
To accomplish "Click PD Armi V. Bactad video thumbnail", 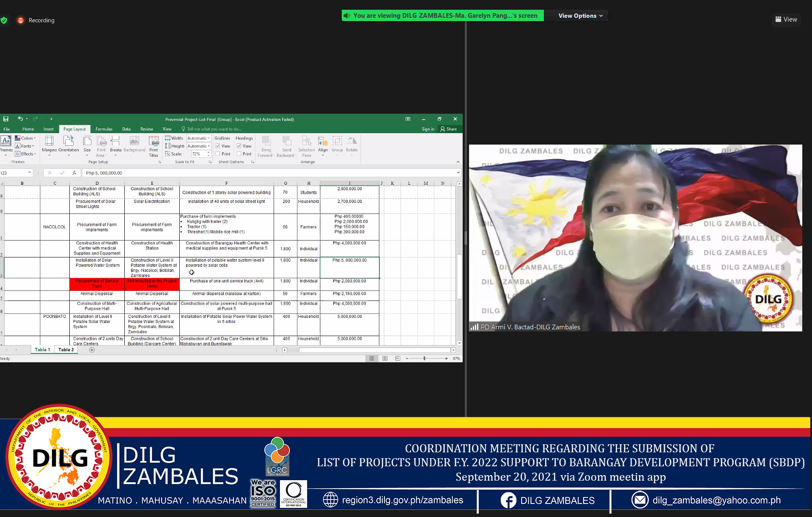I will 635,238.
